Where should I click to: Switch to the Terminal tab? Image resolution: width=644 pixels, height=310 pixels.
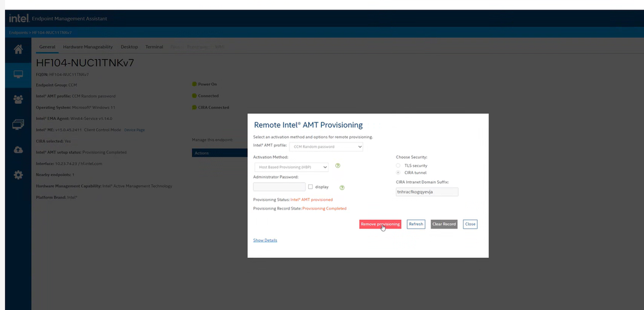pos(154,47)
